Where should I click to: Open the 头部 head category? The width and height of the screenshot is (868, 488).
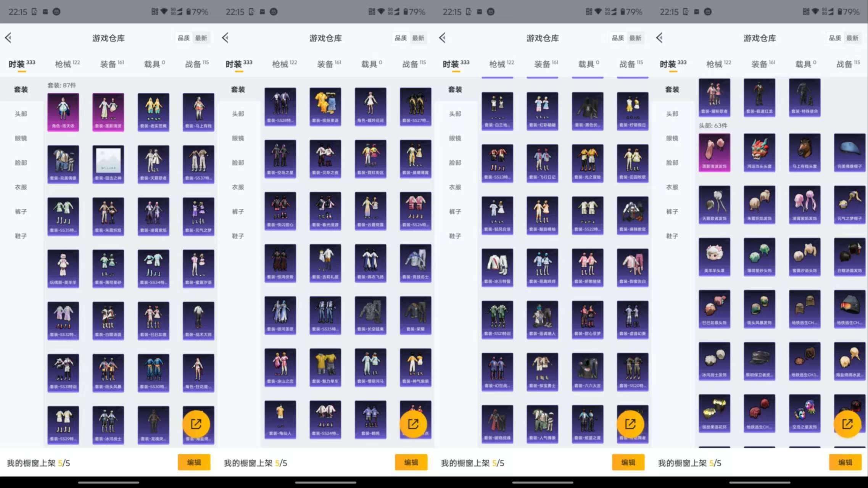tap(19, 113)
